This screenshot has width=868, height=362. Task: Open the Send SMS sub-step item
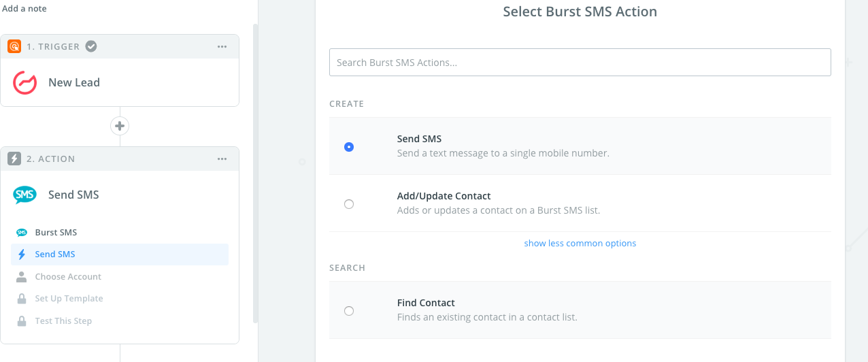pos(55,254)
